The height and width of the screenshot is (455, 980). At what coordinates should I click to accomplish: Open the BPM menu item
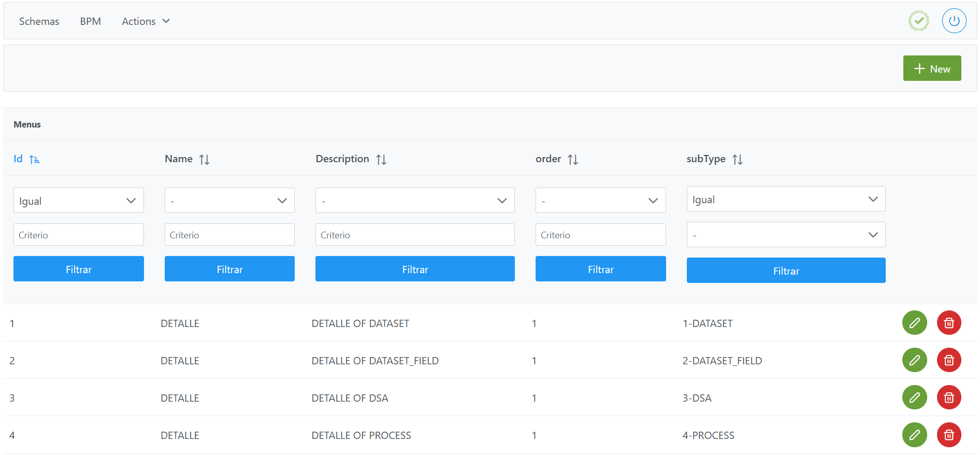click(90, 21)
